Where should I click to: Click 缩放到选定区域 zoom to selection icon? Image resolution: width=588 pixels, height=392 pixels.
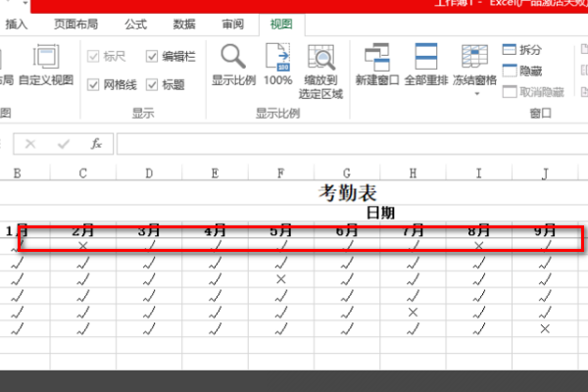pos(321,57)
